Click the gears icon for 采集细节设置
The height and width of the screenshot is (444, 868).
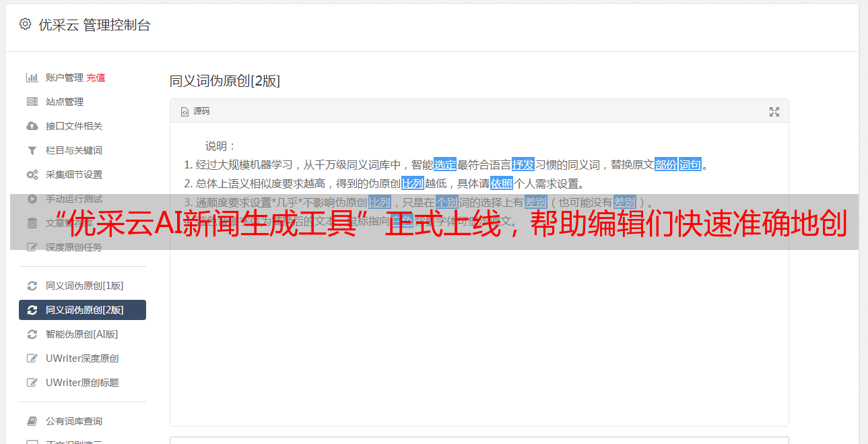click(32, 175)
